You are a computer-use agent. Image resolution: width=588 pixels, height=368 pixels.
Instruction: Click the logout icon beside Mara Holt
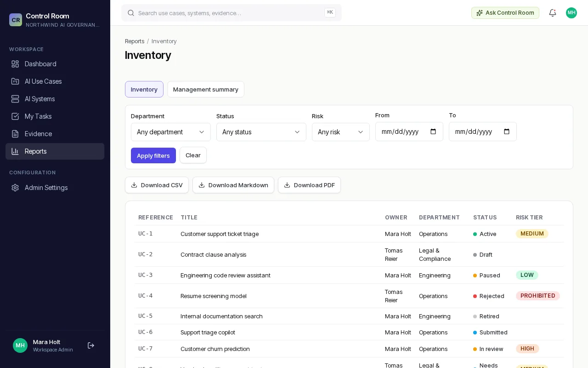[91, 345]
